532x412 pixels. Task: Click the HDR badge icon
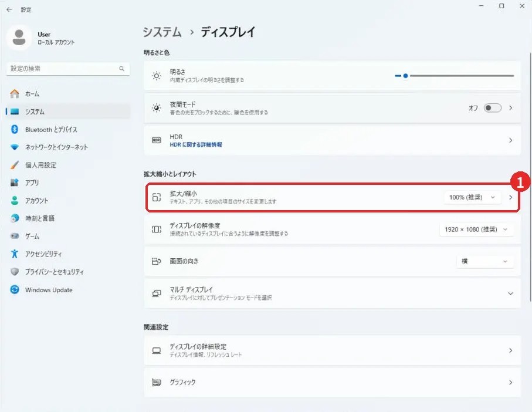click(x=157, y=140)
